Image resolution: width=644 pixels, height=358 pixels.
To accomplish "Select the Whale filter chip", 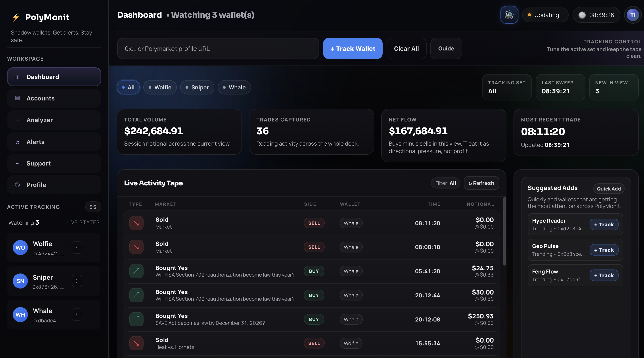I will pos(234,87).
